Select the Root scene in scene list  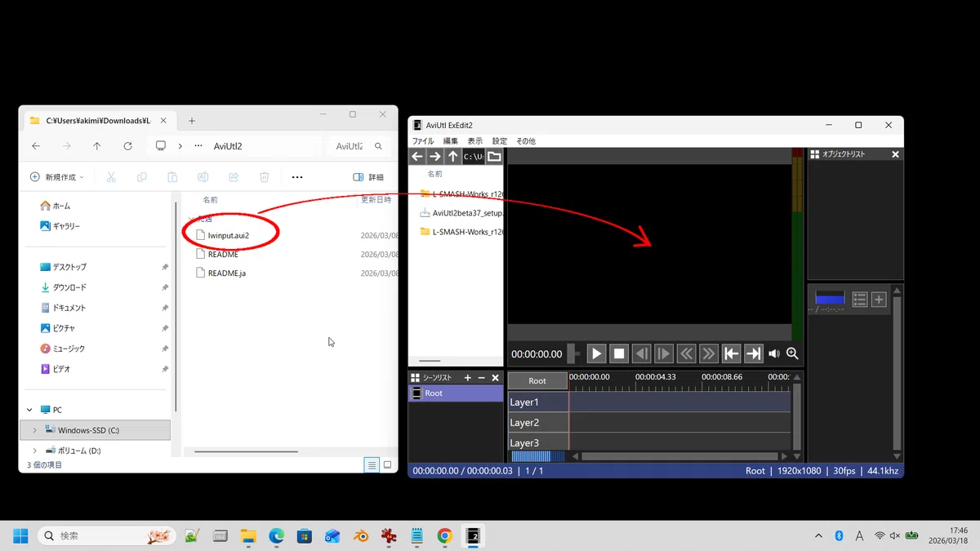456,393
